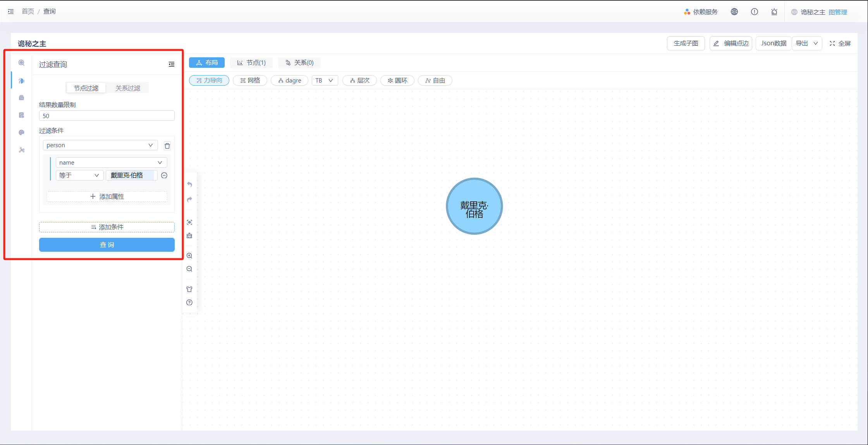Switch layout to 网格 mode

(250, 80)
